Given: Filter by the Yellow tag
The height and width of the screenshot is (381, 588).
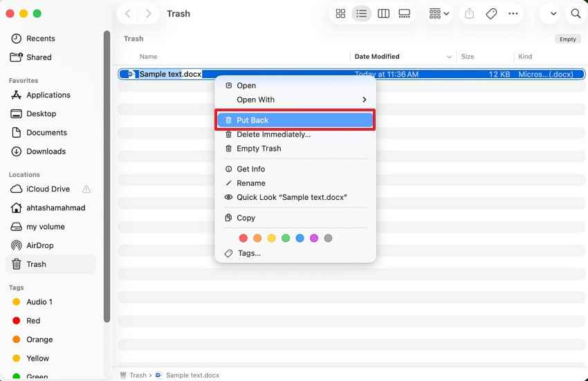Looking at the screenshot, I should pyautogui.click(x=50, y=358).
